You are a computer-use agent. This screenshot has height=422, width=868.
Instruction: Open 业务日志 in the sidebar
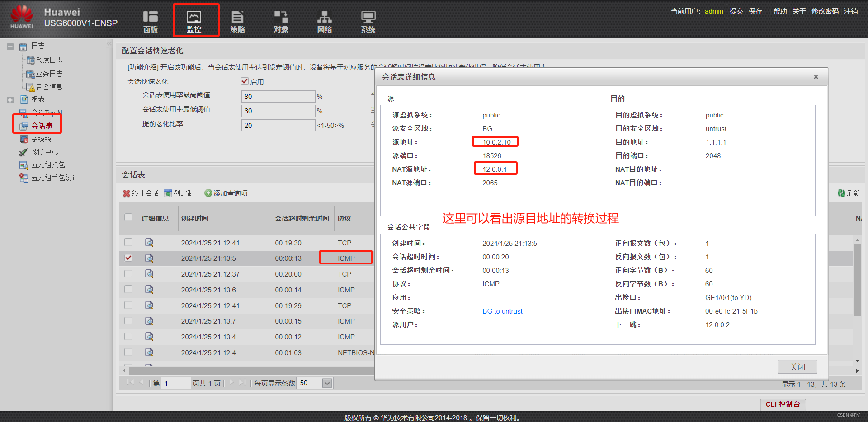point(49,74)
